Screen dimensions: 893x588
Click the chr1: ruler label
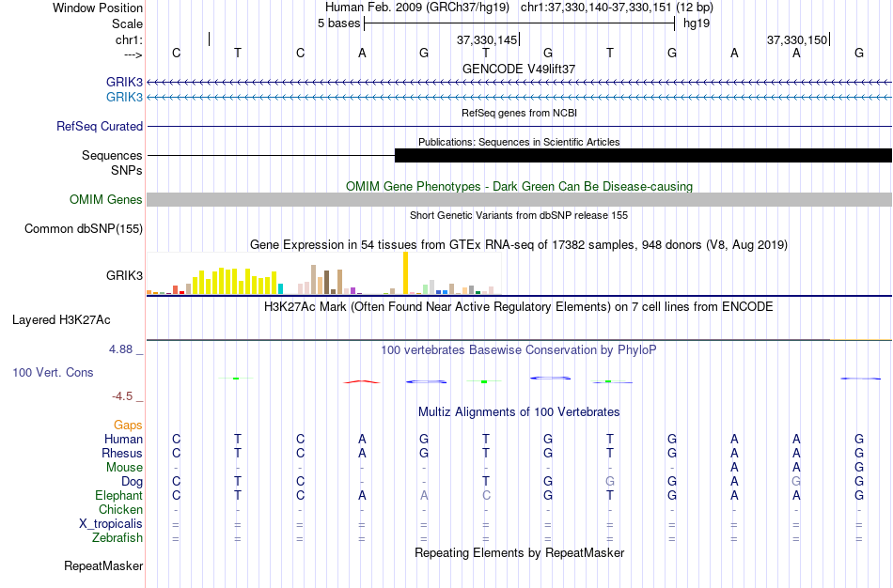point(130,39)
